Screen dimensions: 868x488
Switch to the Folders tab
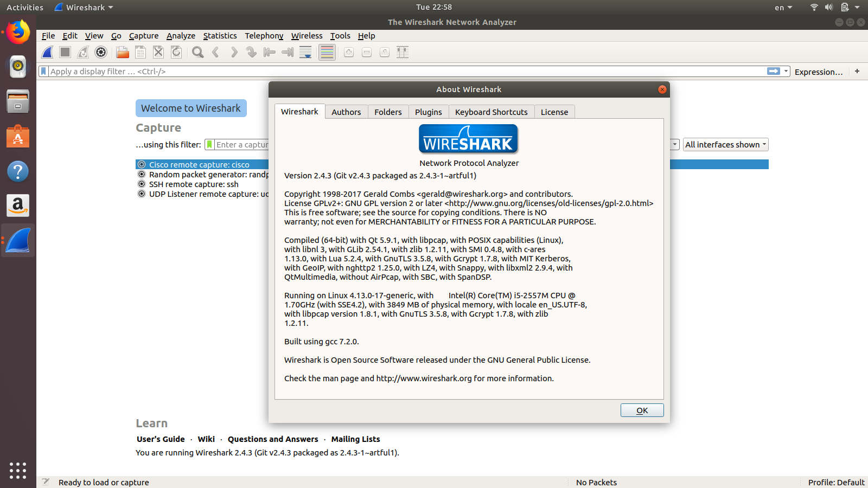[x=388, y=112]
